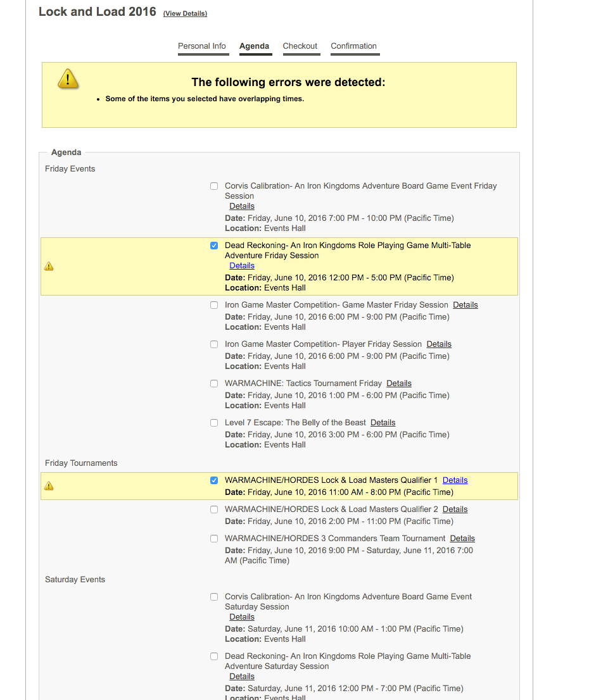View Details for Masters Qualifier 1

click(x=455, y=480)
